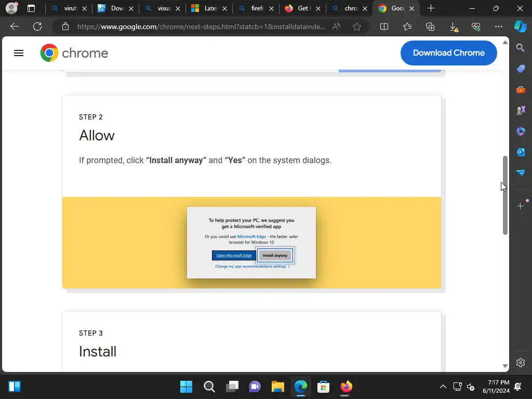Open sidebar settings gear icon

click(521, 363)
